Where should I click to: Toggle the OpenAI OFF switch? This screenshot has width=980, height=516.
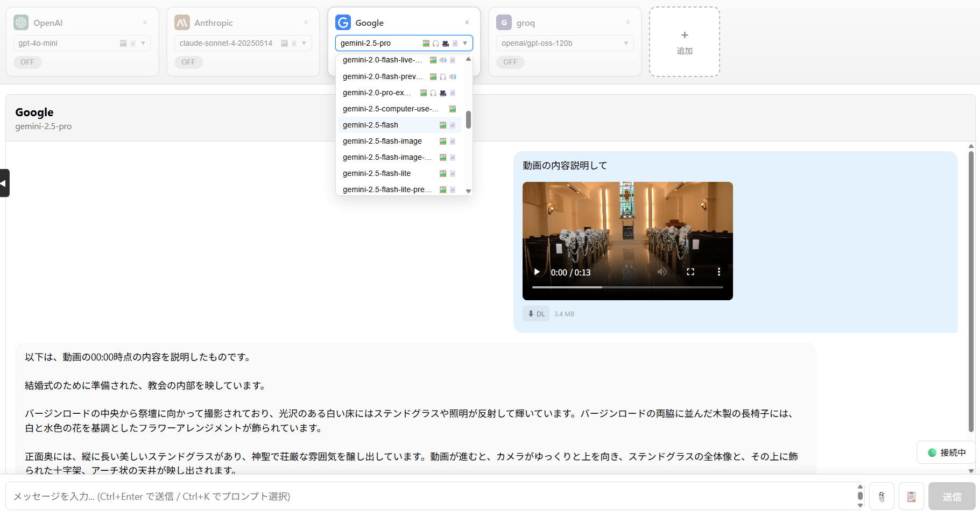tap(27, 62)
